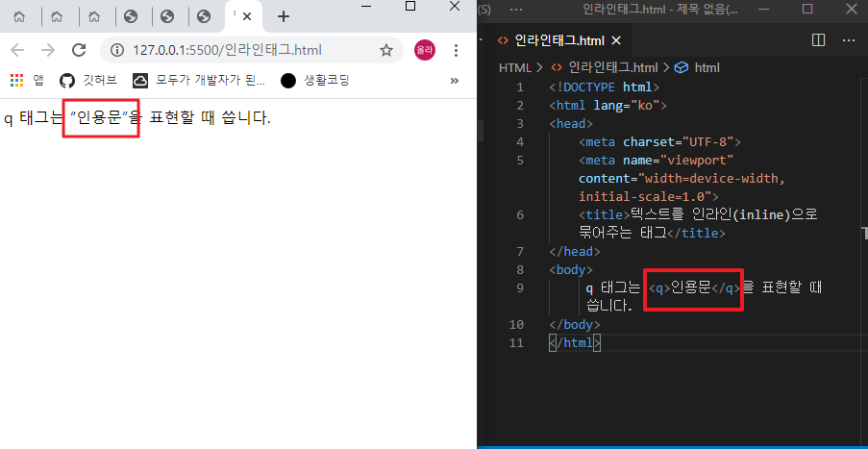
Task: Switch to the sixth Chrome tab
Action: 204,17
